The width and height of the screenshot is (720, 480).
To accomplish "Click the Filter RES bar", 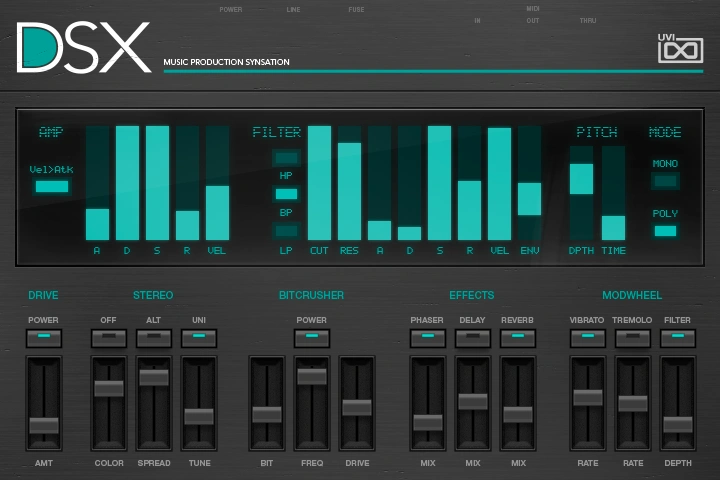I will tap(349, 183).
